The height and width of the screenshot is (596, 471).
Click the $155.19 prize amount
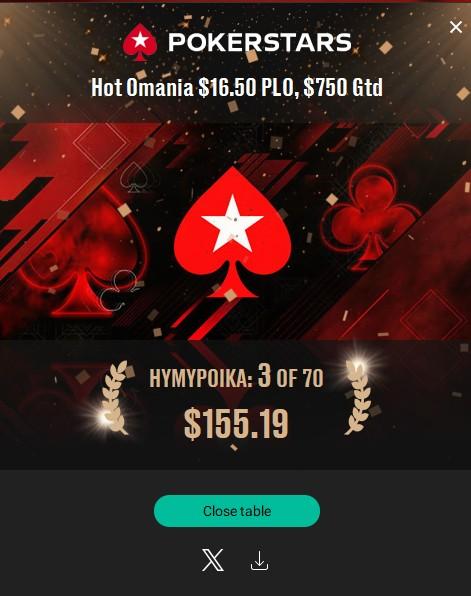click(236, 423)
